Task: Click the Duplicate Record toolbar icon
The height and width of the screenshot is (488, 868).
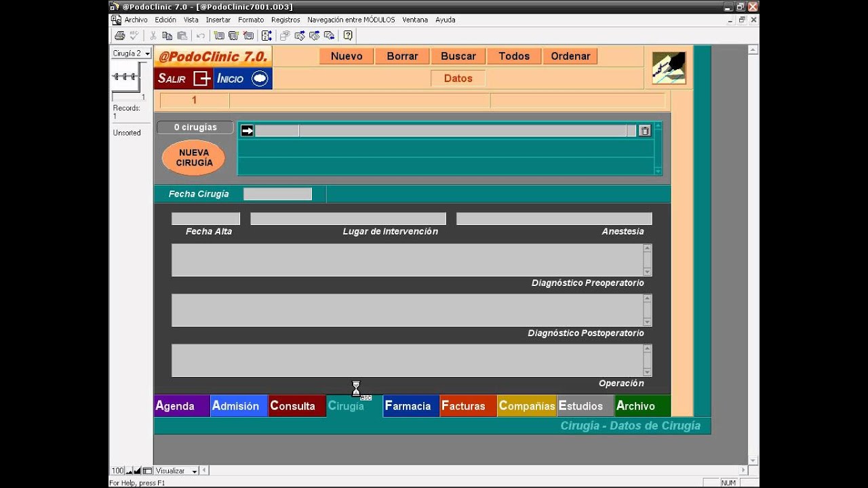Action: click(234, 36)
